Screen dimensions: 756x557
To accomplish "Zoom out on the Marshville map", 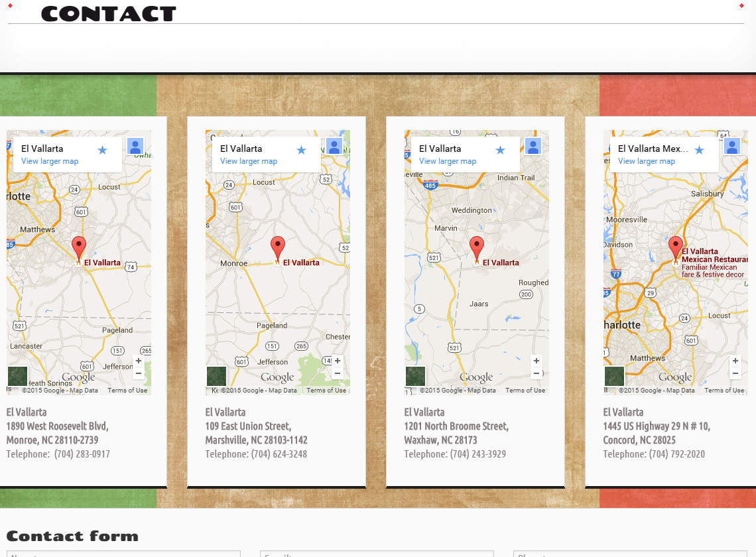I will point(338,373).
